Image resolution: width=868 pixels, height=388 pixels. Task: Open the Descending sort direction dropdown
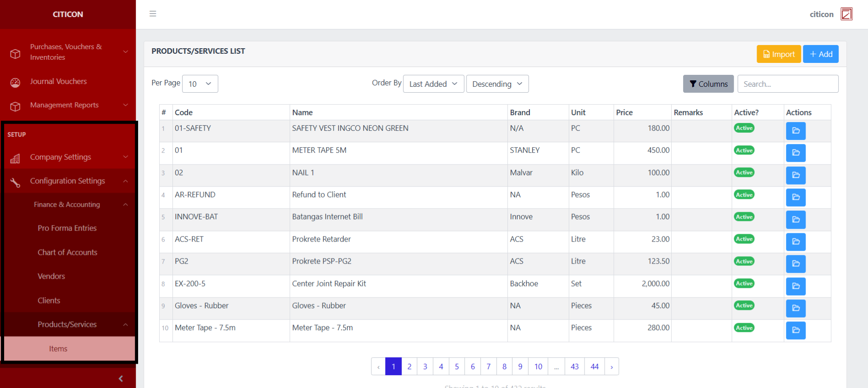tap(497, 84)
